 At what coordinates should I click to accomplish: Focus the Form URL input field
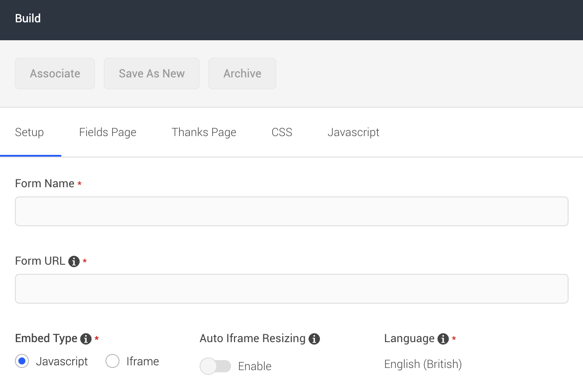tap(291, 289)
